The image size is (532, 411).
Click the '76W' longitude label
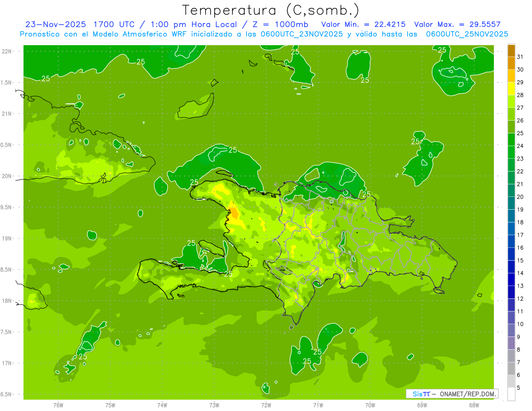(59, 405)
